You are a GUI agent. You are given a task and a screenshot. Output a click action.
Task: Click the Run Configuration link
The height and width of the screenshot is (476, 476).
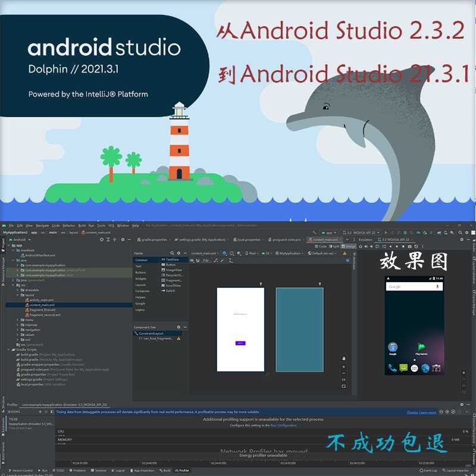(283, 425)
